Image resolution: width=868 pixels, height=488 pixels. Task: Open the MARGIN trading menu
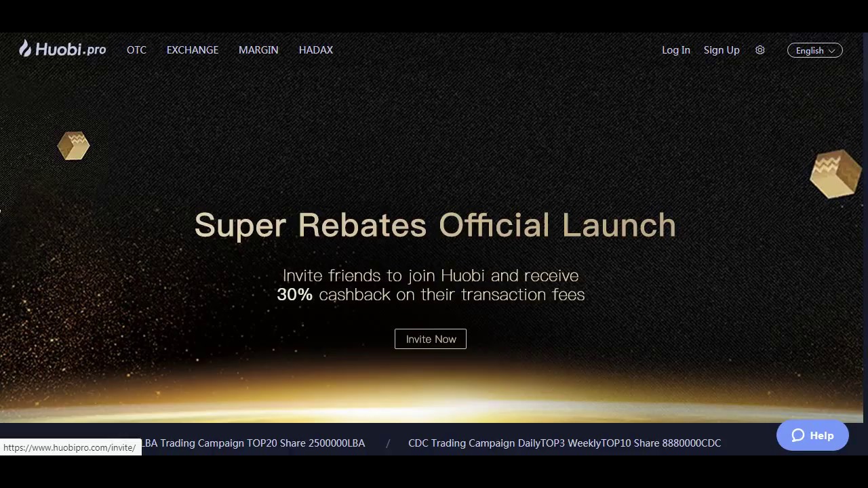(258, 50)
